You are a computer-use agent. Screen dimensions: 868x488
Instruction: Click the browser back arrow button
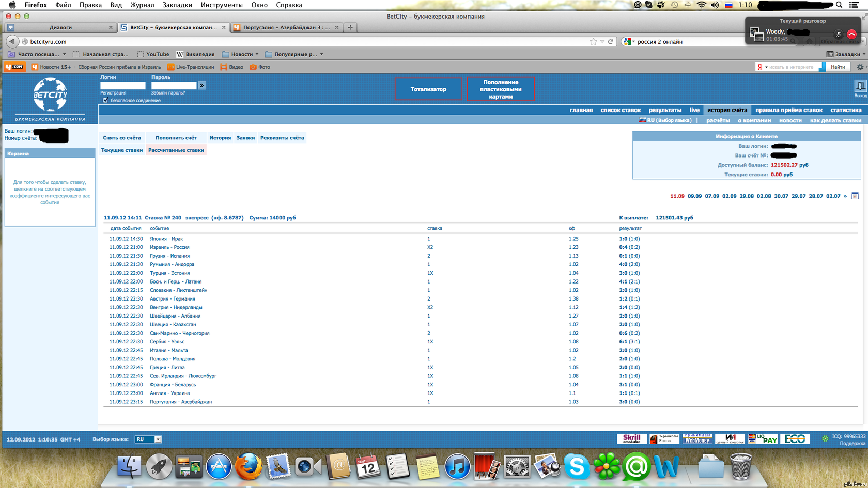[x=12, y=41]
